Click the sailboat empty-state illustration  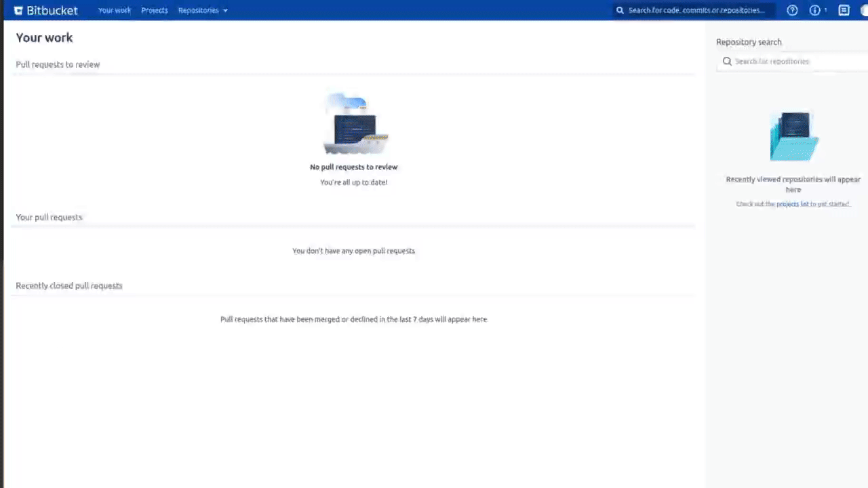click(x=354, y=122)
